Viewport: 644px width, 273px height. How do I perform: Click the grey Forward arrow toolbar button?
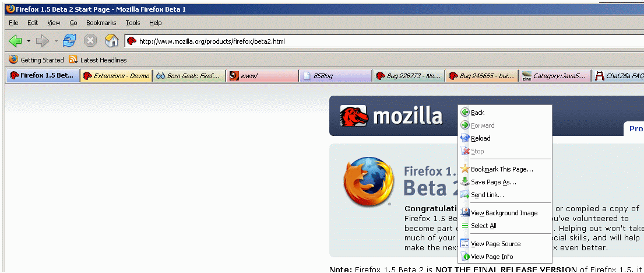(x=43, y=41)
